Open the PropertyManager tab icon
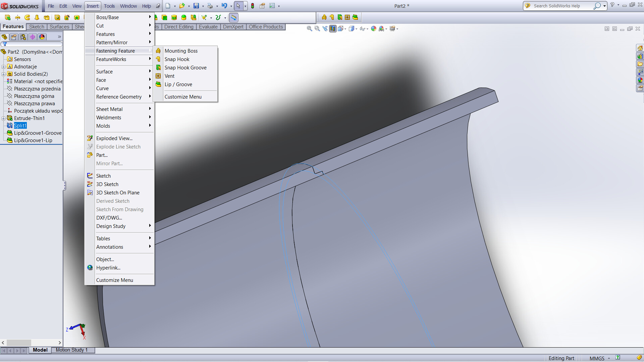644x362 pixels. coord(14,37)
